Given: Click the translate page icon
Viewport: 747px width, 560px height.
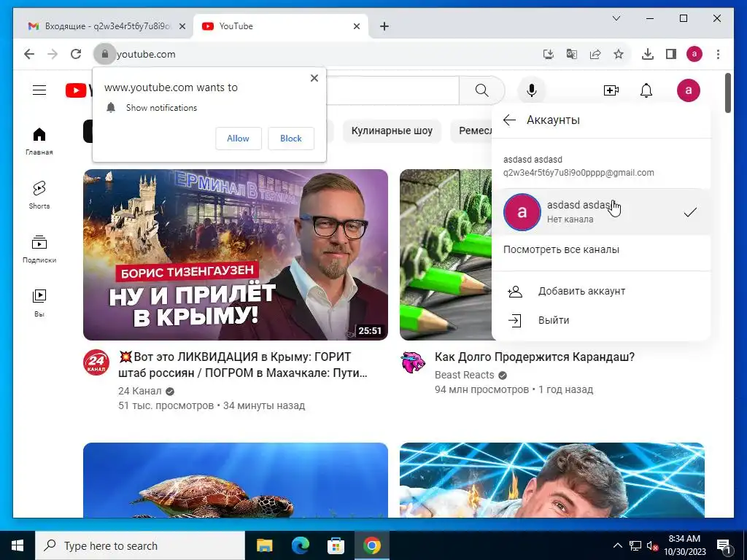Looking at the screenshot, I should coord(572,54).
